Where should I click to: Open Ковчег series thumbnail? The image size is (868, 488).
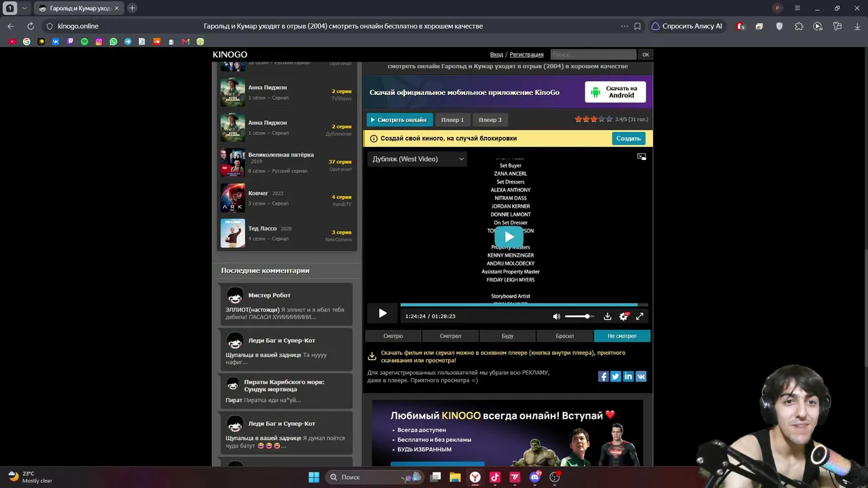233,198
